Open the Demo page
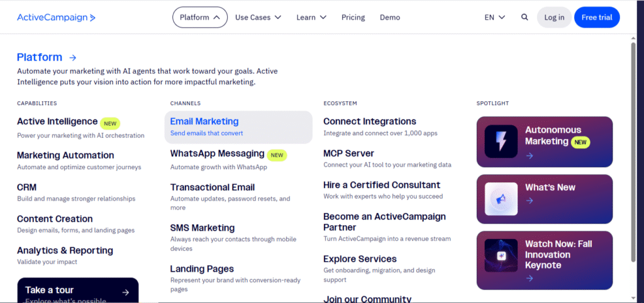 click(x=390, y=17)
